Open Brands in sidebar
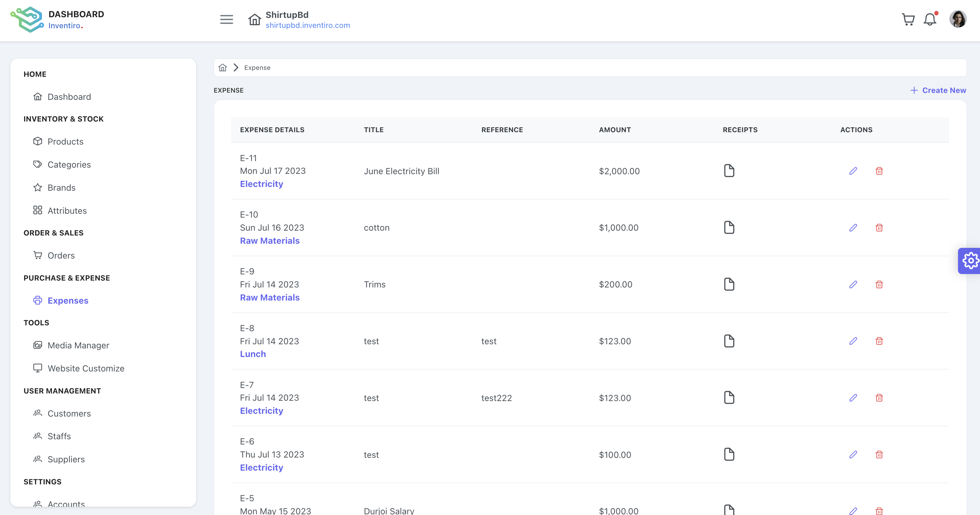The width and height of the screenshot is (980, 515). coord(54,188)
